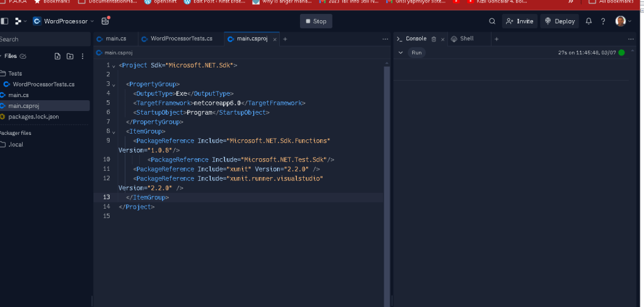The width and height of the screenshot is (644, 307).
Task: Click the Microsoft.NET.Test.Sdk package reference line
Action: (241, 159)
